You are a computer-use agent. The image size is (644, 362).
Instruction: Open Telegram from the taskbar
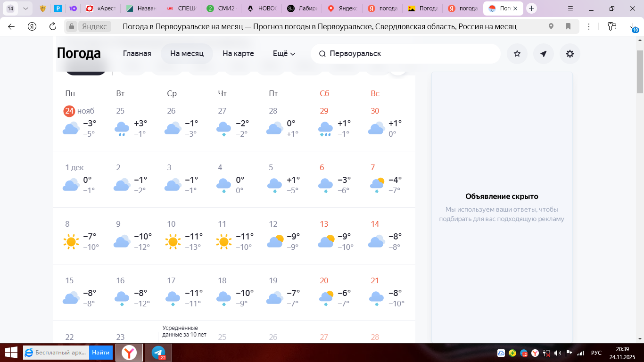(158, 353)
